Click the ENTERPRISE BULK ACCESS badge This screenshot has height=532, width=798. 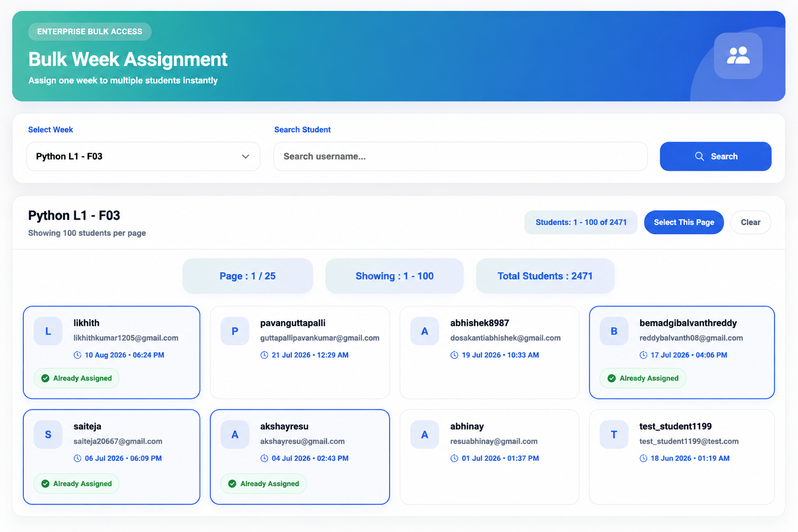tap(90, 32)
